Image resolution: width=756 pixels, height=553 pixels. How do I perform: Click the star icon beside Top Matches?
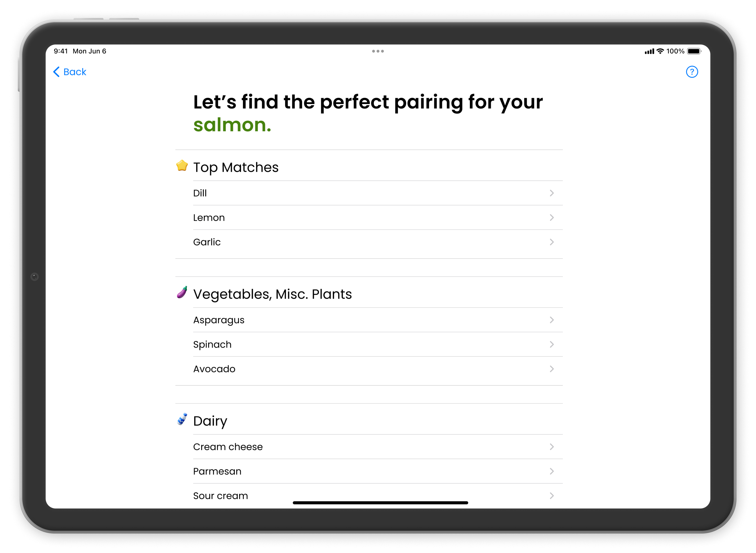pyautogui.click(x=182, y=166)
